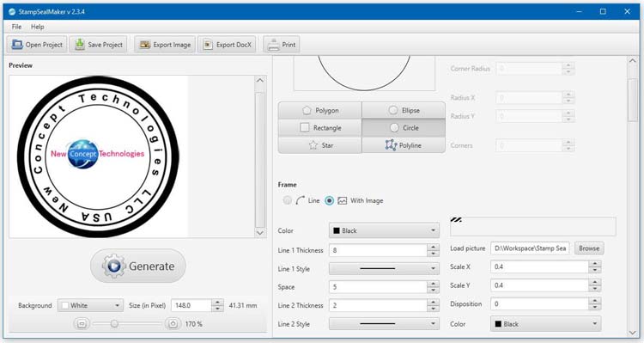
Task: Open the picture Color dropdown at bottom right
Action: (x=545, y=324)
